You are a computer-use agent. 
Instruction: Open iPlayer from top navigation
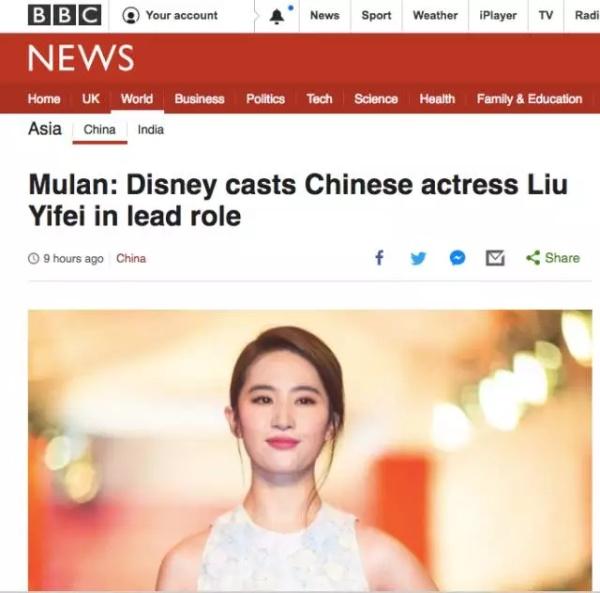click(498, 15)
